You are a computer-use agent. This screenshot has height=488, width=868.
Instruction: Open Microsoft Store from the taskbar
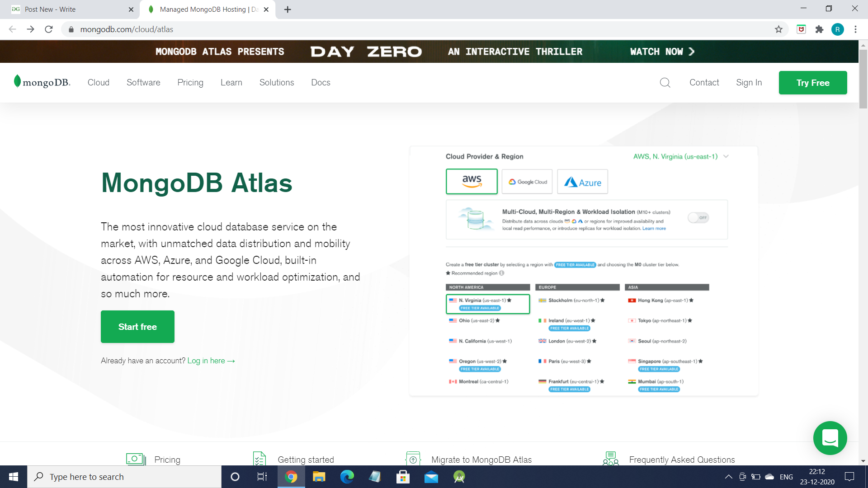tap(403, 477)
